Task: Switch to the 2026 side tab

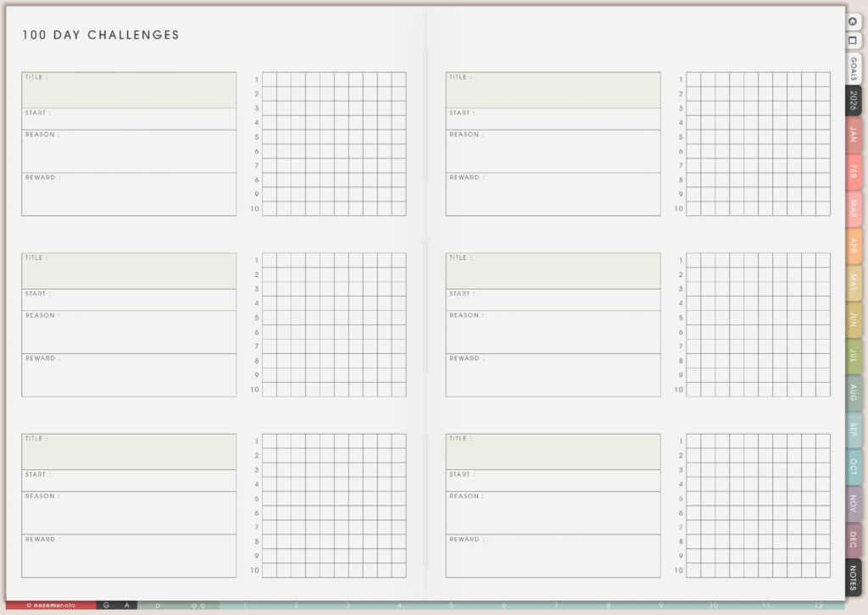Action: (x=854, y=101)
